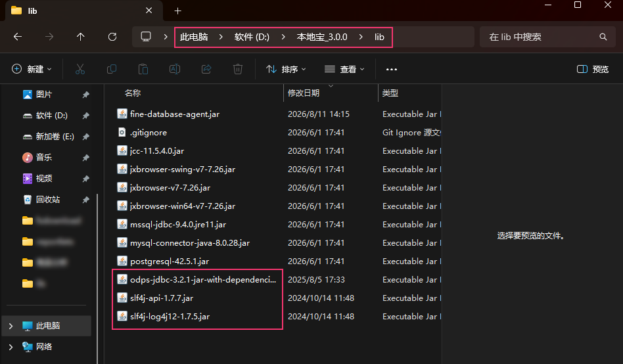Viewport: 623px width, 364px height.
Task: Select 网络 in the navigation pane
Action: (x=44, y=347)
